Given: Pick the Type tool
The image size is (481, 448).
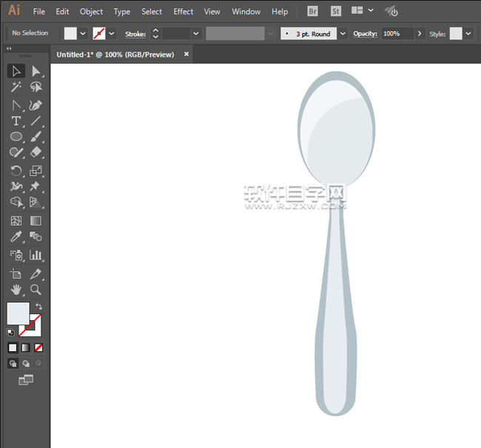Looking at the screenshot, I should click(16, 121).
